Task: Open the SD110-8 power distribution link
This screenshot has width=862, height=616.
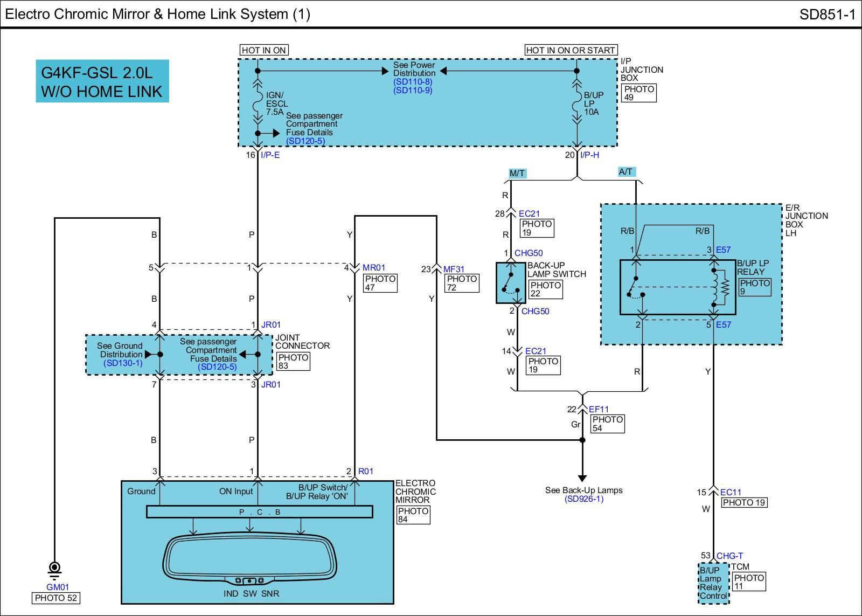Action: pyautogui.click(x=412, y=82)
